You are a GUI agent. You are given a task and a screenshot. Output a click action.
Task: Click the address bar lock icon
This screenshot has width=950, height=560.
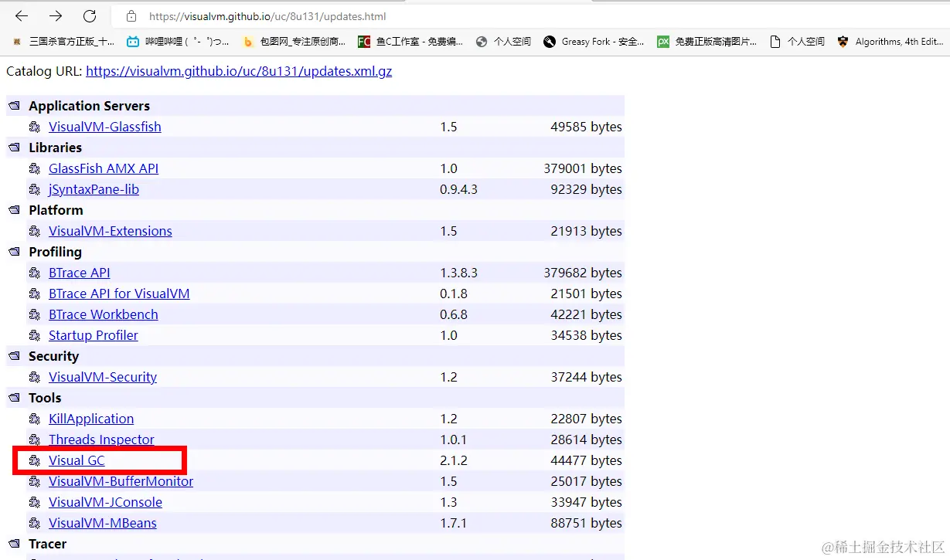131,16
